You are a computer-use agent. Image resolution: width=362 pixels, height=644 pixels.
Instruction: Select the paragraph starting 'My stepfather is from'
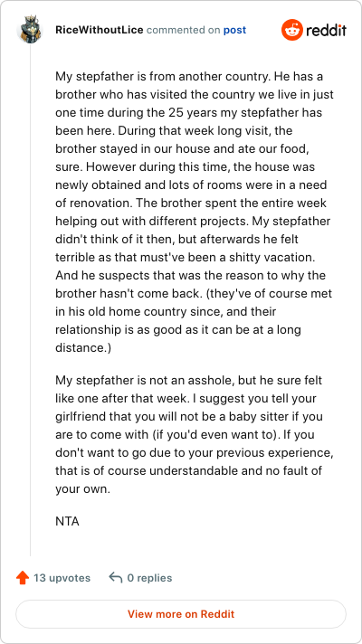195,212
